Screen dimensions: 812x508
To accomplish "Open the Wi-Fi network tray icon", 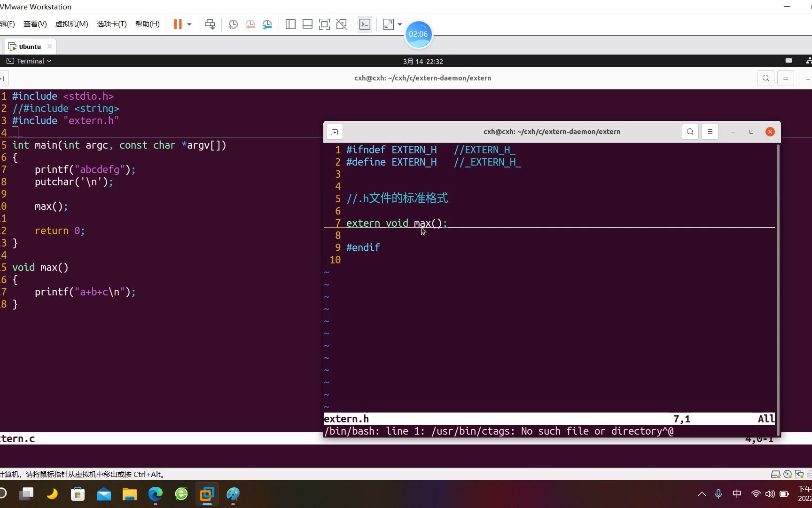I will (x=756, y=494).
